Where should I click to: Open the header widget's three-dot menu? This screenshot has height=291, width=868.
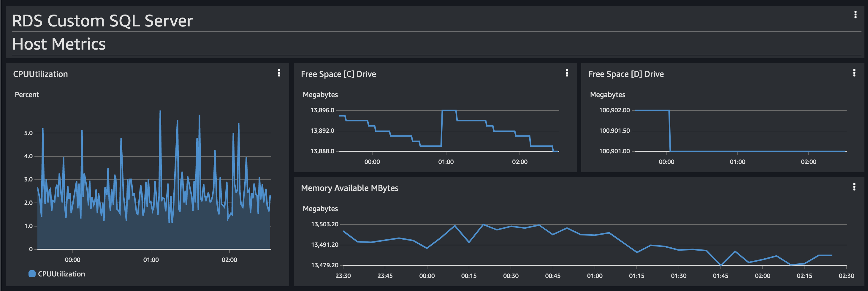click(855, 15)
